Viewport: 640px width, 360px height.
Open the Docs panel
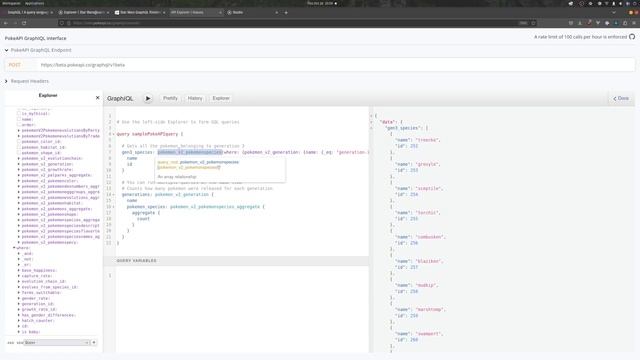621,98
